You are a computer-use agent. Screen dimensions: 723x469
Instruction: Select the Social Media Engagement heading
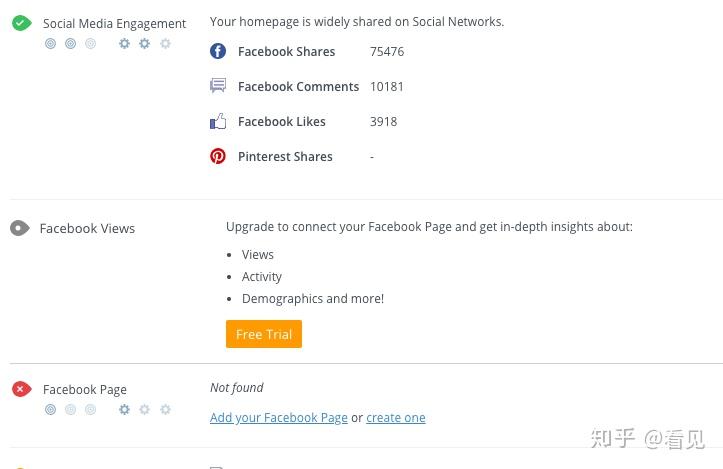point(114,24)
